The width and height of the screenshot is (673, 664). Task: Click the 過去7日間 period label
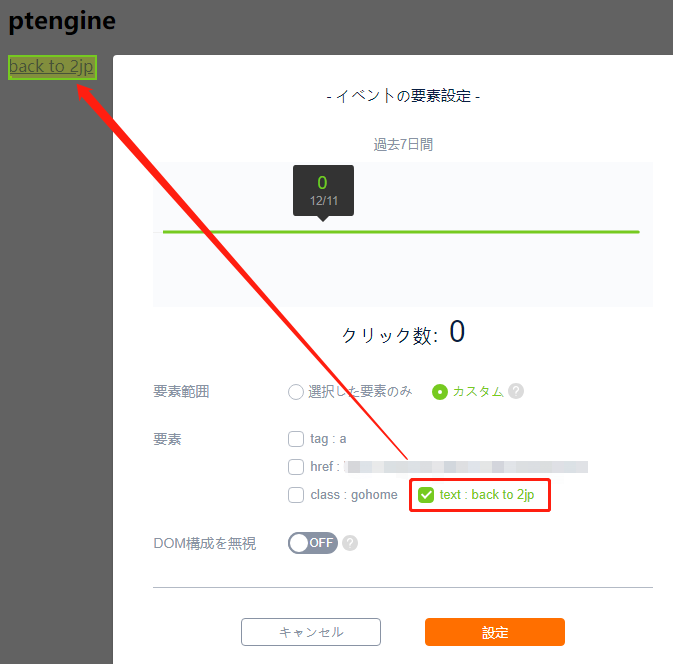click(x=403, y=145)
